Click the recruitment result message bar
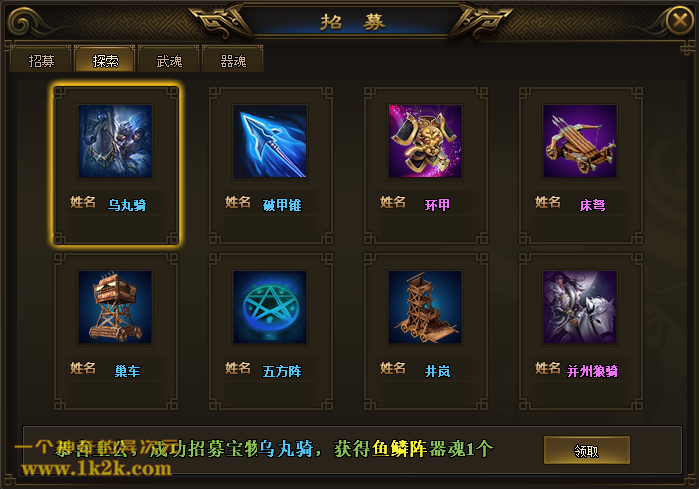 pyautogui.click(x=352, y=449)
